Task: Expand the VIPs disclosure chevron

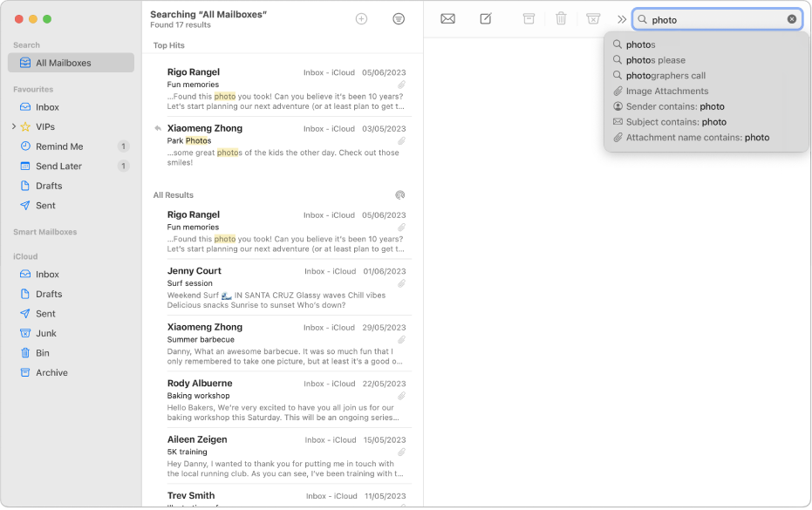Action: [12, 126]
